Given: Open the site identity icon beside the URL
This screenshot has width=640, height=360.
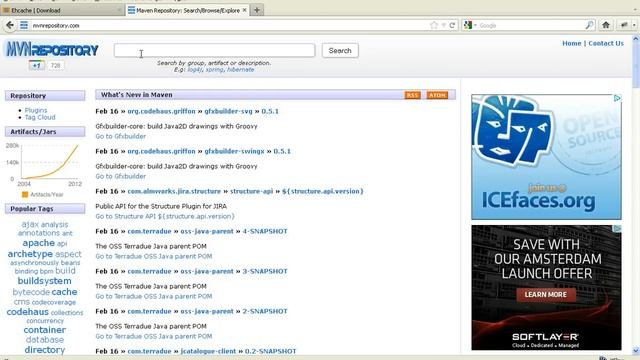Looking at the screenshot, I should click(24, 25).
